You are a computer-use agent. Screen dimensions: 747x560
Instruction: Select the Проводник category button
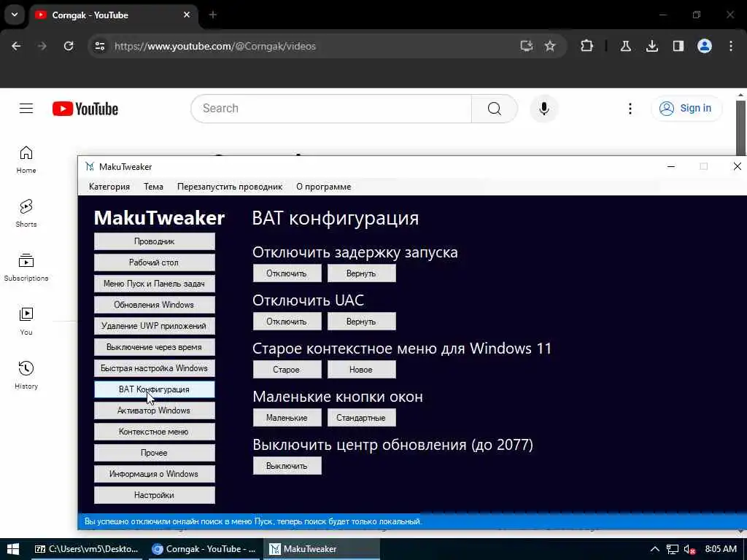coord(155,241)
